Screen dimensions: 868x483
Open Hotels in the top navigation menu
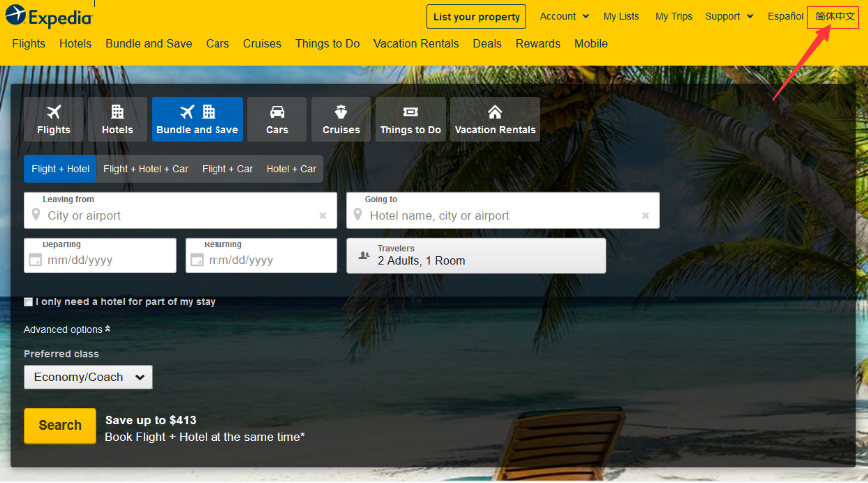(x=75, y=44)
